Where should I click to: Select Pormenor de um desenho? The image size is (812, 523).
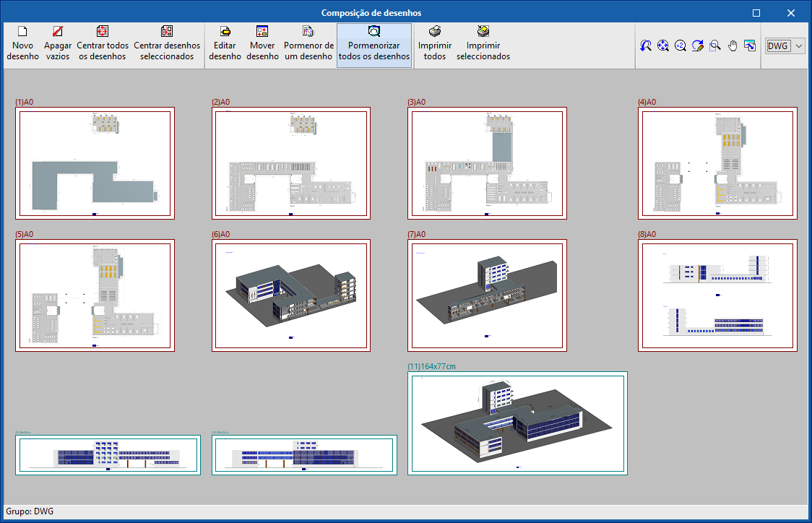tap(308, 45)
